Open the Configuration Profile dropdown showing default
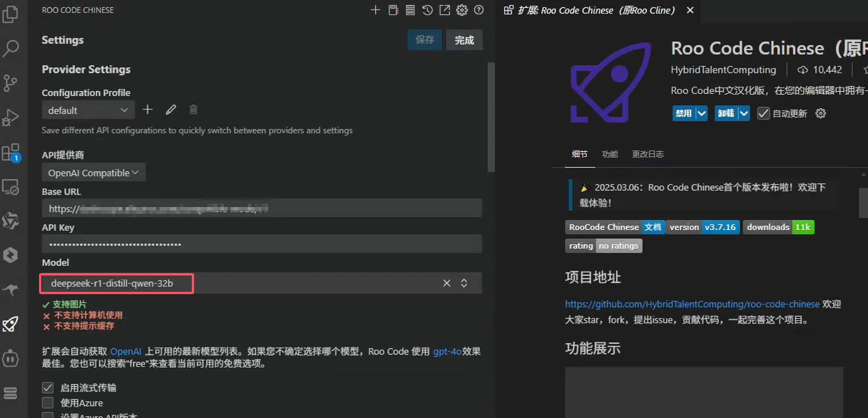The height and width of the screenshot is (418, 868). 88,110
